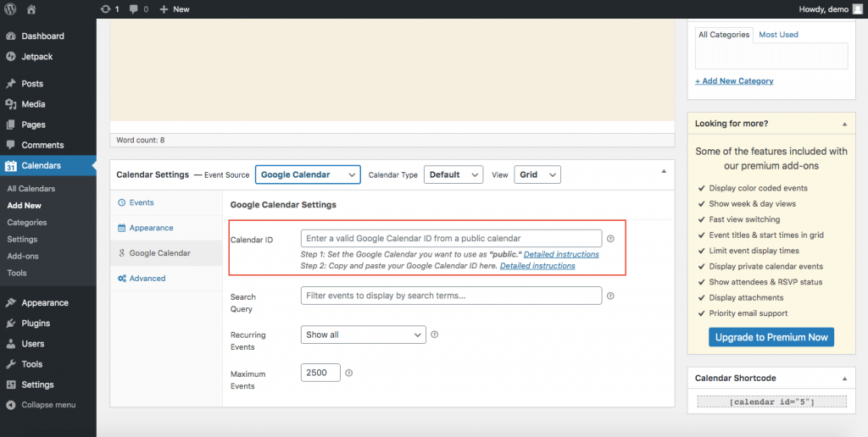The image size is (868, 437).
Task: Click the Maximum Events number field
Action: 320,373
